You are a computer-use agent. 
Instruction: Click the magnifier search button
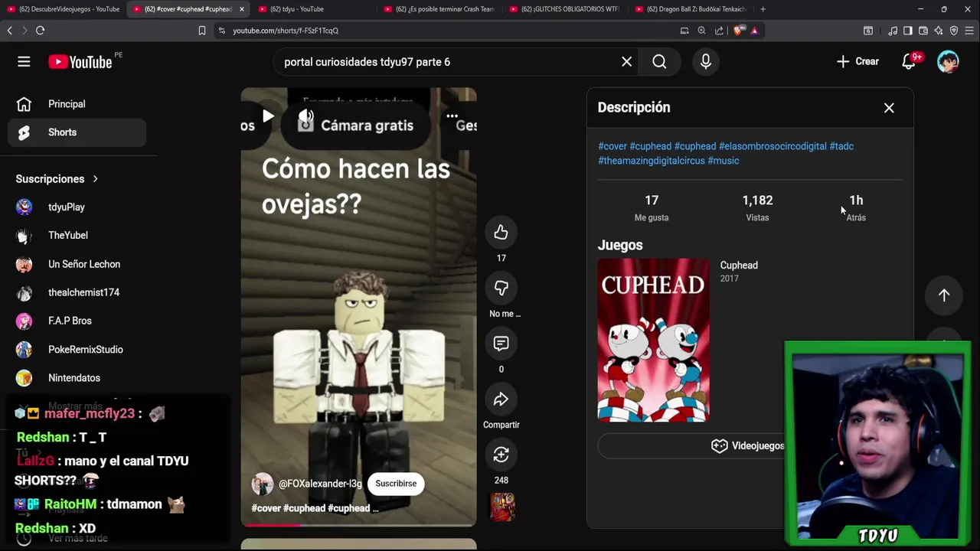pyautogui.click(x=659, y=62)
